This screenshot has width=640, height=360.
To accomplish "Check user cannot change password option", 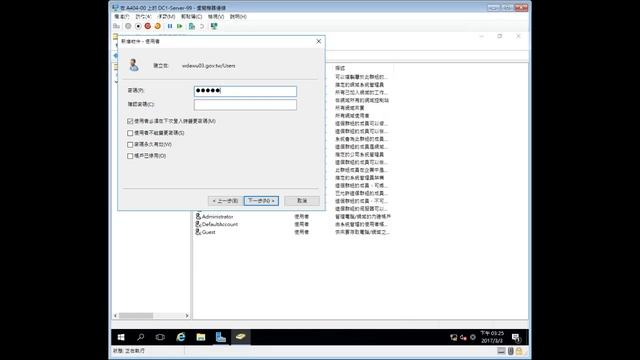I will point(130,133).
